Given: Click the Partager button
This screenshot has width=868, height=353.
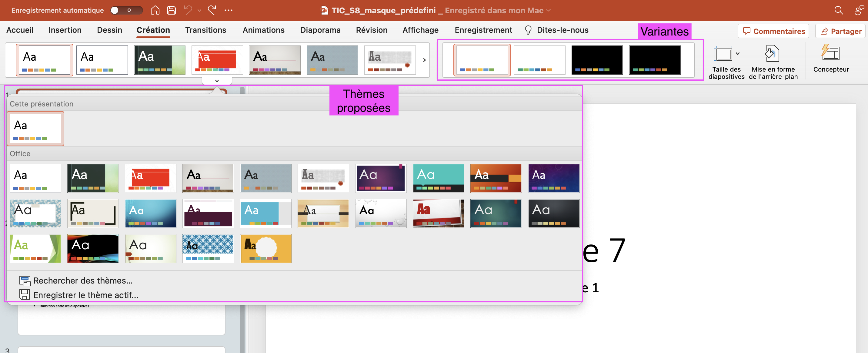Looking at the screenshot, I should [840, 31].
